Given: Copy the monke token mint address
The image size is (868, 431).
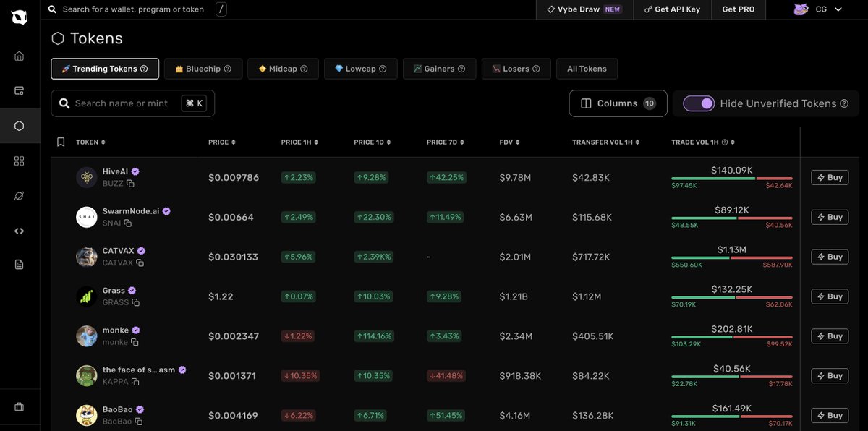Looking at the screenshot, I should pyautogui.click(x=135, y=343).
